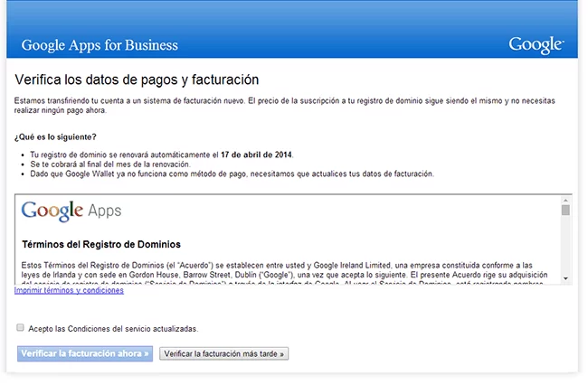Click Términos del Registro de Dominios heading
Viewport: 588px width, 385px height.
101,245
